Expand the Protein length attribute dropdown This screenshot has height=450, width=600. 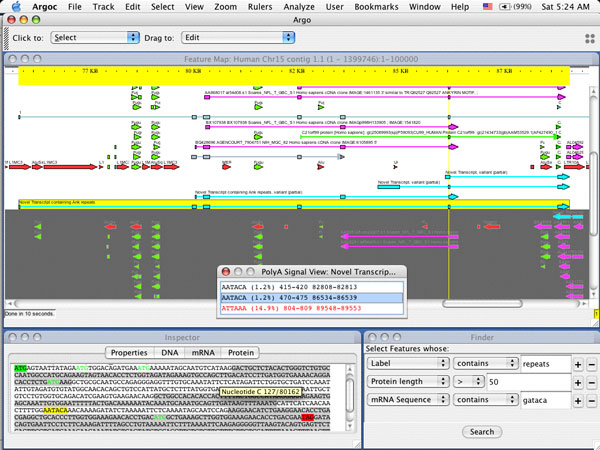tap(406, 382)
